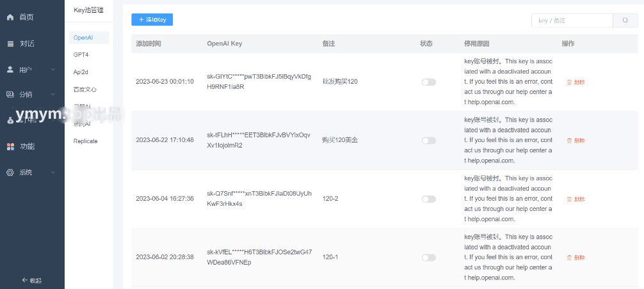Click the date 2023-06-04 16:27:36

pyautogui.click(x=165, y=199)
